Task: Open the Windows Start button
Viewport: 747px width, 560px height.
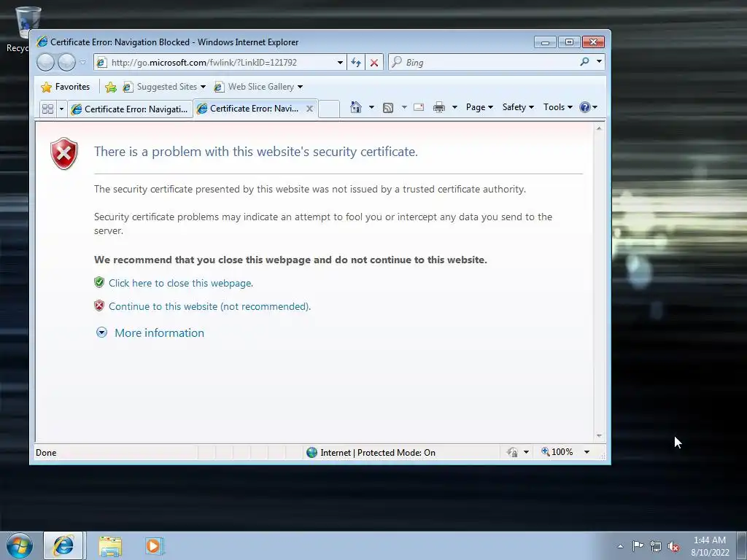Action: click(x=20, y=545)
